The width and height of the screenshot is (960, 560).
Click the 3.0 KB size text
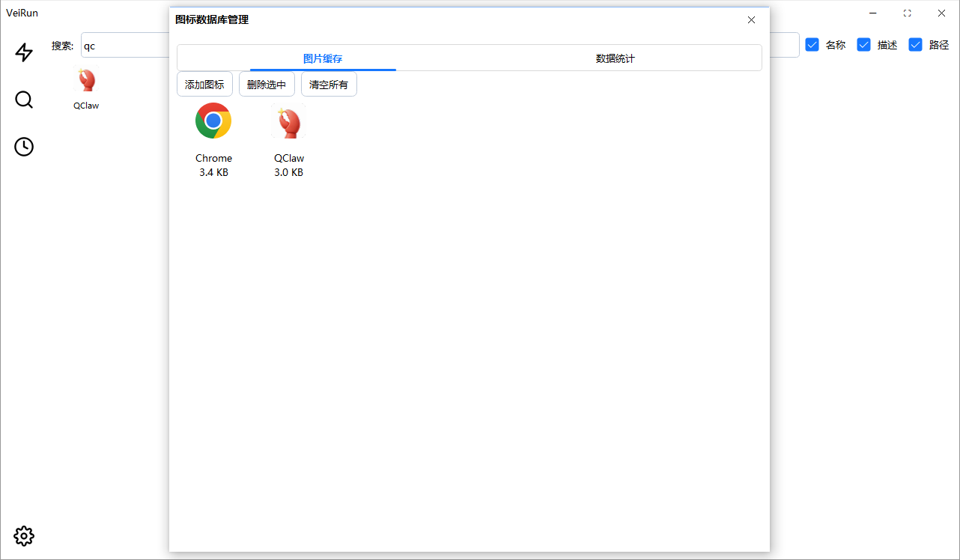(288, 172)
